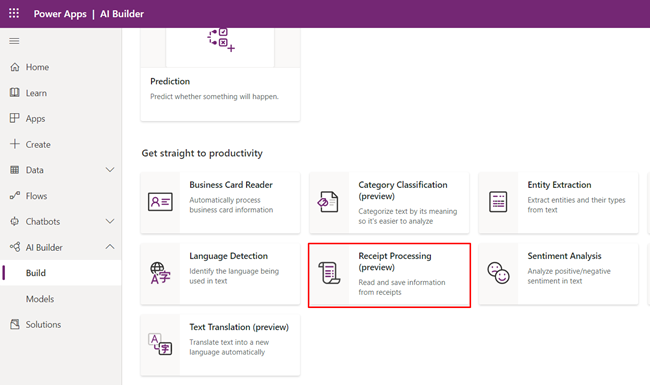This screenshot has width=650, height=385.
Task: Select Build under AI Builder
Action: 36,273
